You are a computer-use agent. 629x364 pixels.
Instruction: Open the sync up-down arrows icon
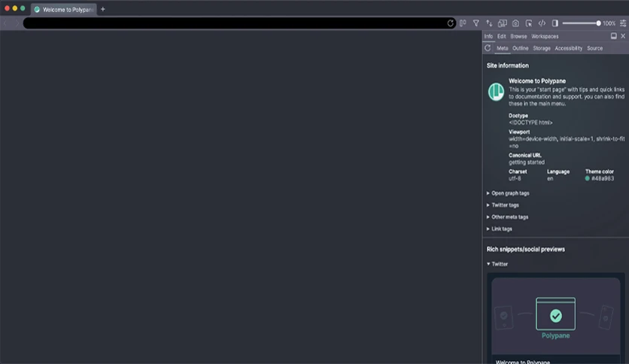pyautogui.click(x=489, y=23)
